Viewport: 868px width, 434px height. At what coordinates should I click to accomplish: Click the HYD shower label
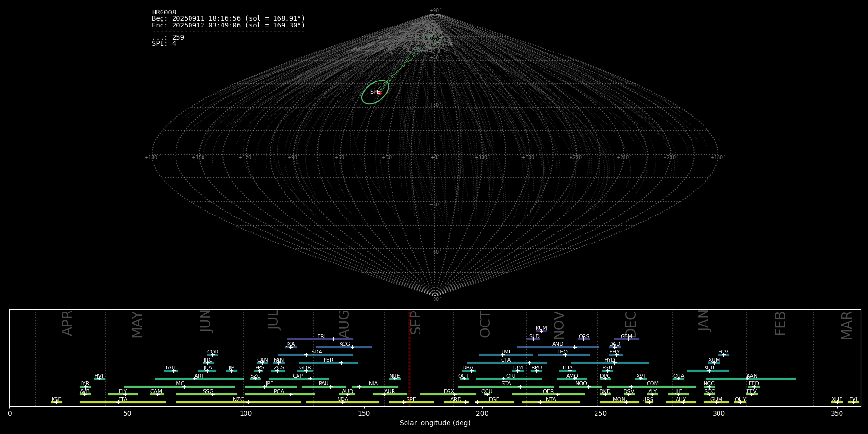pyautogui.click(x=610, y=360)
